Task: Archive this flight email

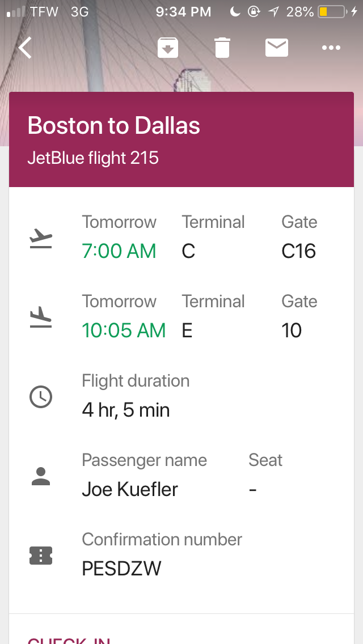Action: (x=168, y=48)
